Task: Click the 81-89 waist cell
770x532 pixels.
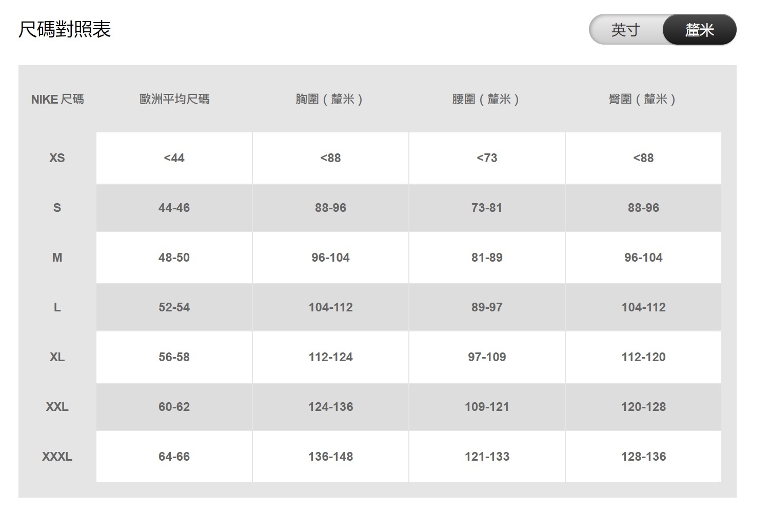Action: point(487,258)
